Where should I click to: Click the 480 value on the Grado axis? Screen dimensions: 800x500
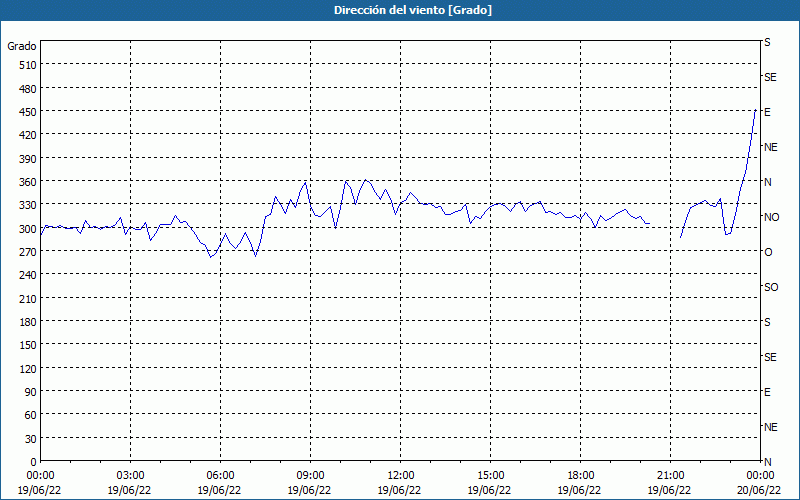point(28,89)
